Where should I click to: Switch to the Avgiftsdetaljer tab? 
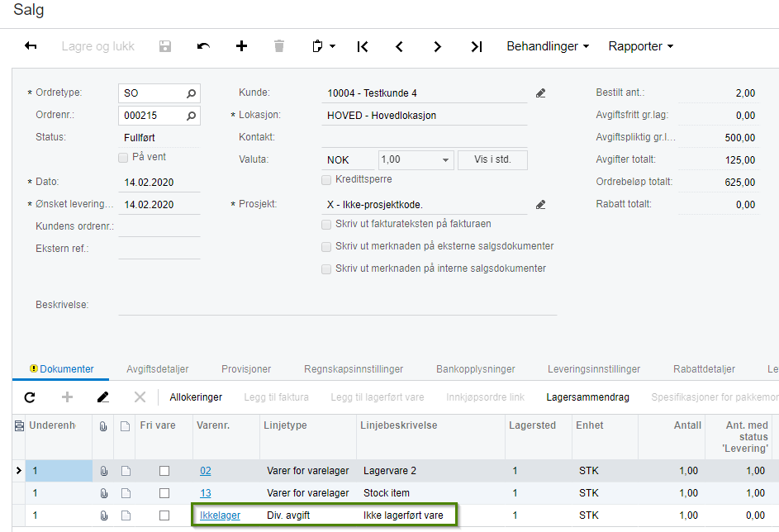pyautogui.click(x=158, y=369)
